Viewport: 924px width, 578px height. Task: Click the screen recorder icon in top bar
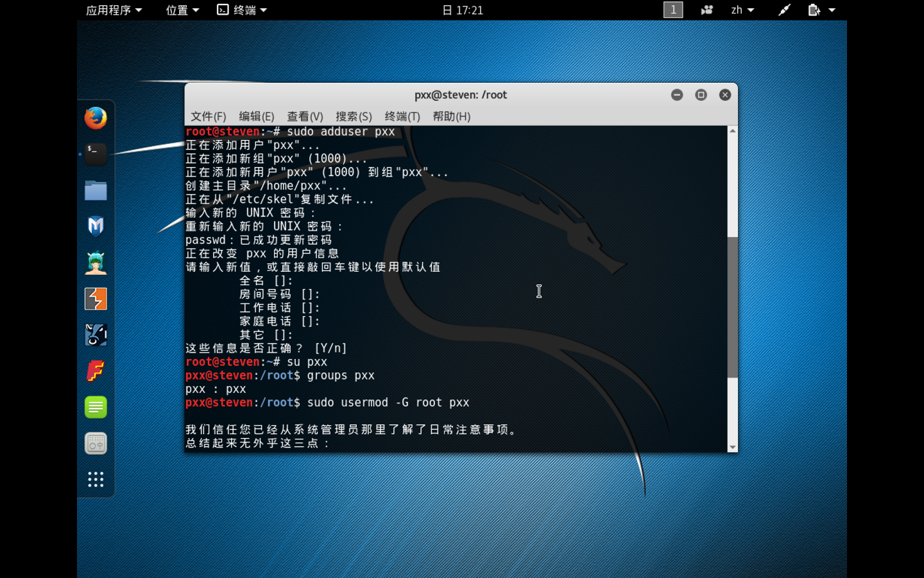pyautogui.click(x=706, y=10)
